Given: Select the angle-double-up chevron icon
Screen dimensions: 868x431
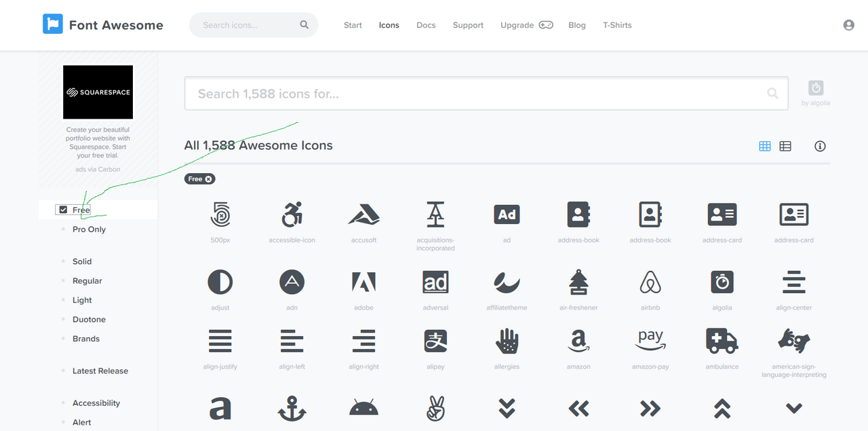Looking at the screenshot, I should pos(722,408).
